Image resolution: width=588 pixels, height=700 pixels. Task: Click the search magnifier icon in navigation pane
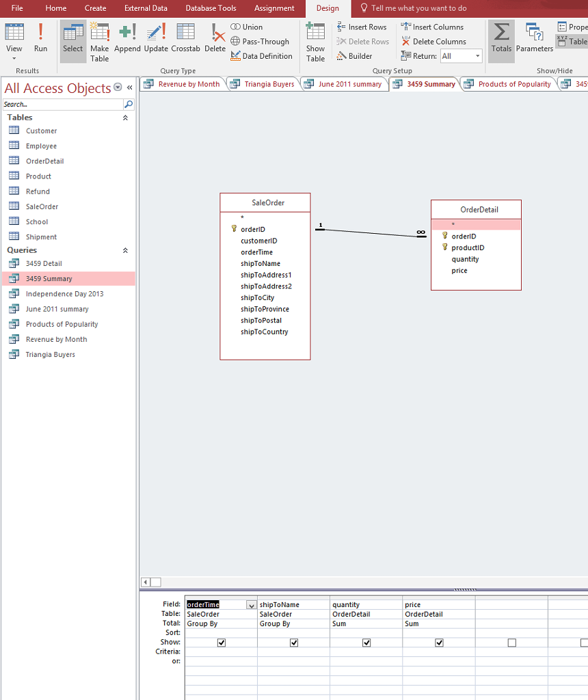click(129, 104)
